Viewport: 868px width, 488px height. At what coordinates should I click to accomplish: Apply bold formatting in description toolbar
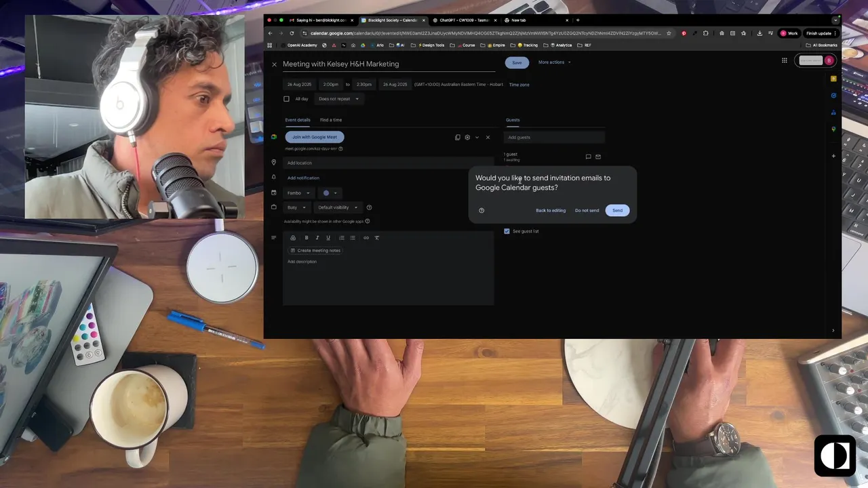[307, 238]
